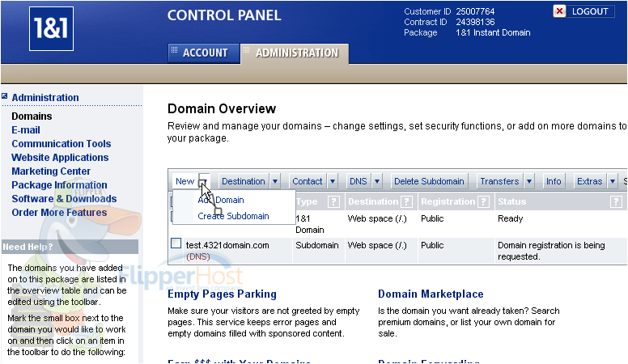Click the 'Ready' status cell
The width and height of the screenshot is (628, 364).
(510, 218)
